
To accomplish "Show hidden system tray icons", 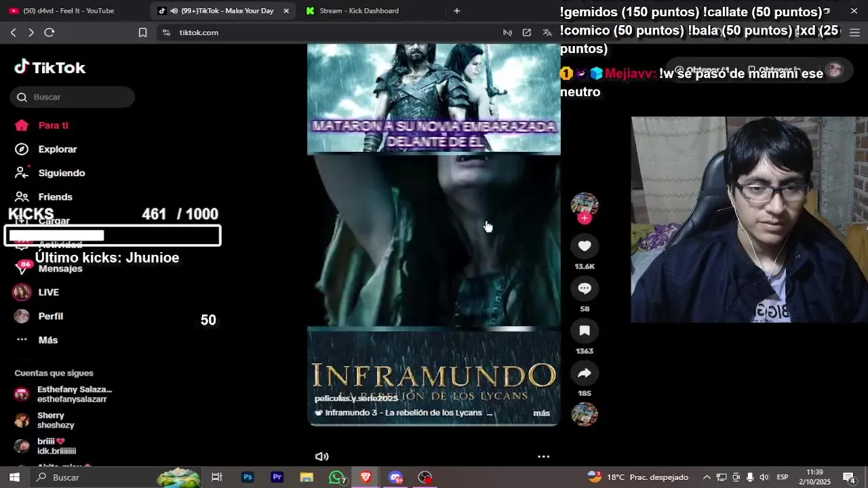I will 707,477.
